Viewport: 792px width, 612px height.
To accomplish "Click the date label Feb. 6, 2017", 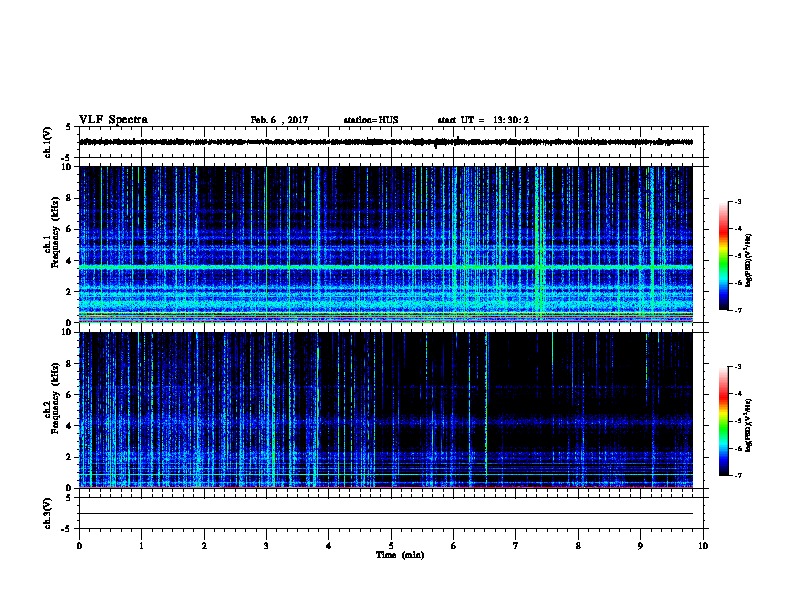I will pyautogui.click(x=279, y=120).
